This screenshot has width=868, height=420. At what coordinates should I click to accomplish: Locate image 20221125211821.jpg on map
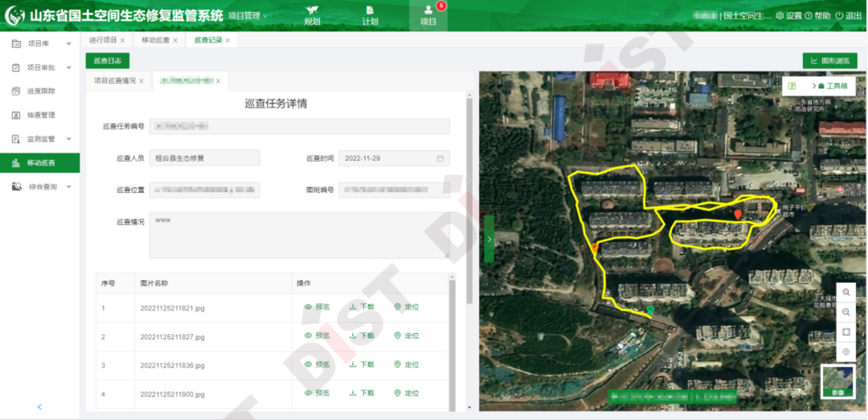point(407,307)
